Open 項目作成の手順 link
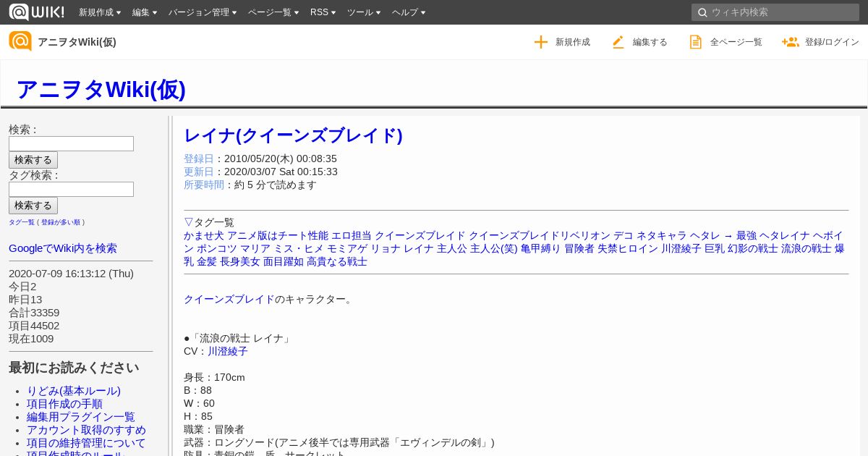Image resolution: width=868 pixels, height=456 pixels. click(x=64, y=404)
